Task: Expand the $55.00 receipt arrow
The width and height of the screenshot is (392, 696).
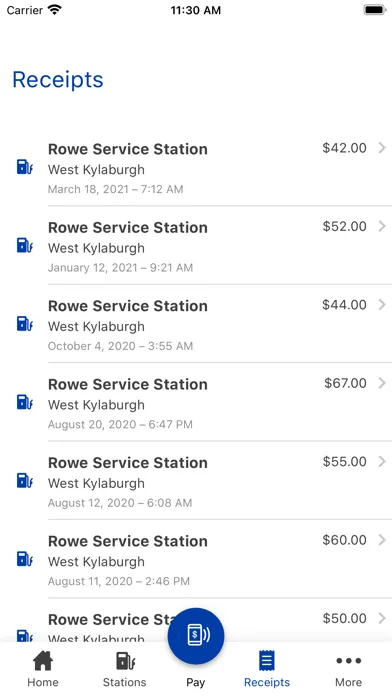Action: [382, 462]
